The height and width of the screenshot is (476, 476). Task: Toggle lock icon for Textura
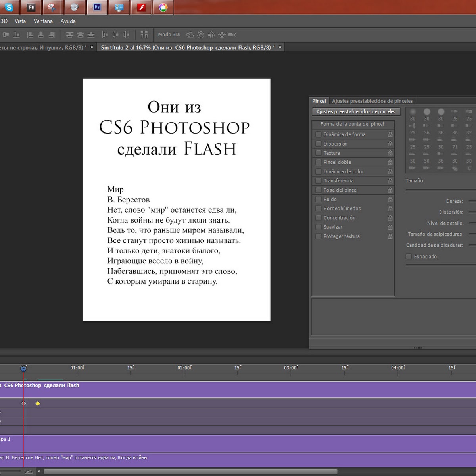pyautogui.click(x=390, y=153)
